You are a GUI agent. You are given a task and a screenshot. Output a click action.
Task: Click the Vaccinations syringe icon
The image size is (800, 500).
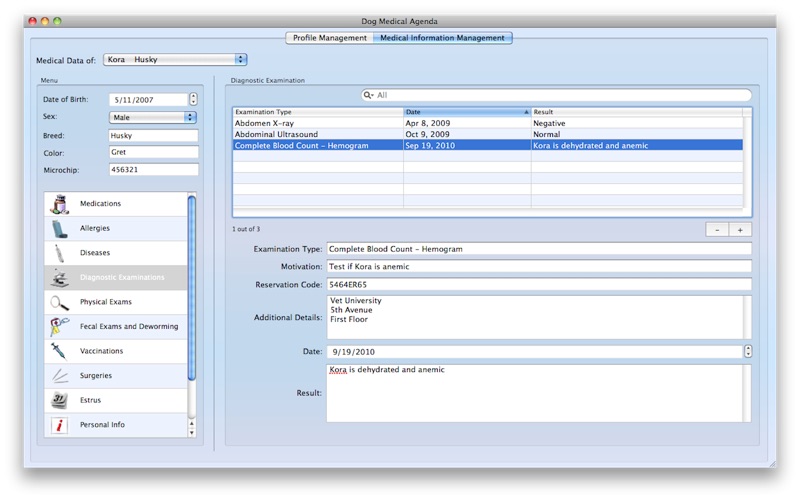(x=59, y=351)
